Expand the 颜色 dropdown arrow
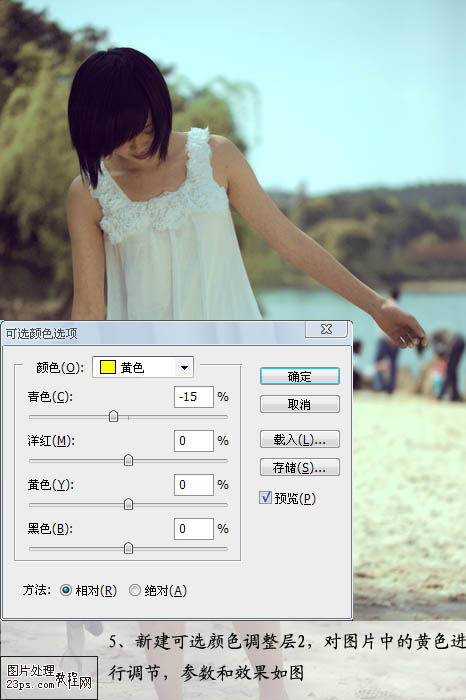466x700 pixels. click(x=184, y=368)
